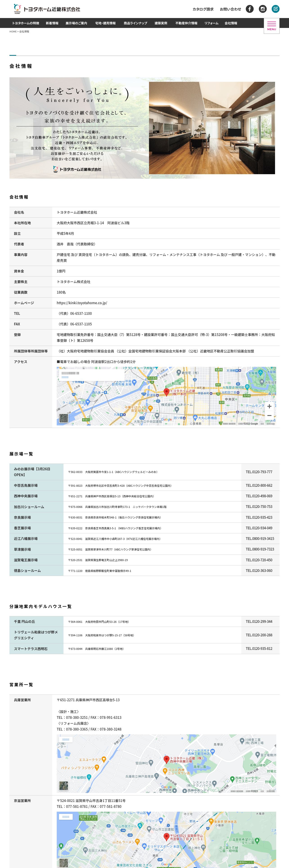Click 西神中央展示場 row label
The image size is (289, 868).
point(26,496)
